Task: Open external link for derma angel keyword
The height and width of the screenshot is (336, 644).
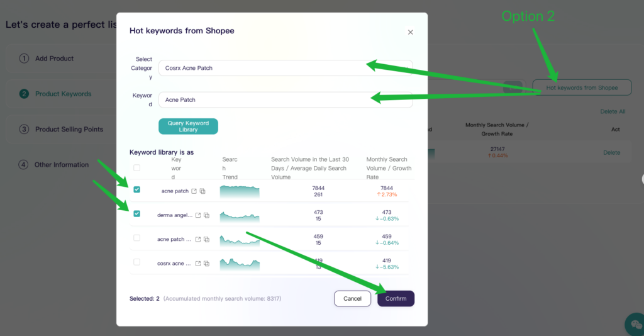Action: coord(198,215)
